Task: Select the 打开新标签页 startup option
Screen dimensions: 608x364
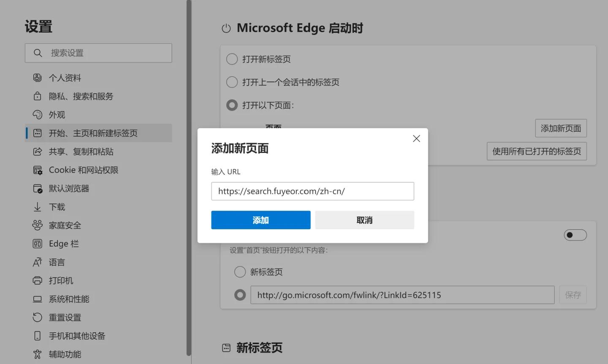Action: [x=232, y=59]
